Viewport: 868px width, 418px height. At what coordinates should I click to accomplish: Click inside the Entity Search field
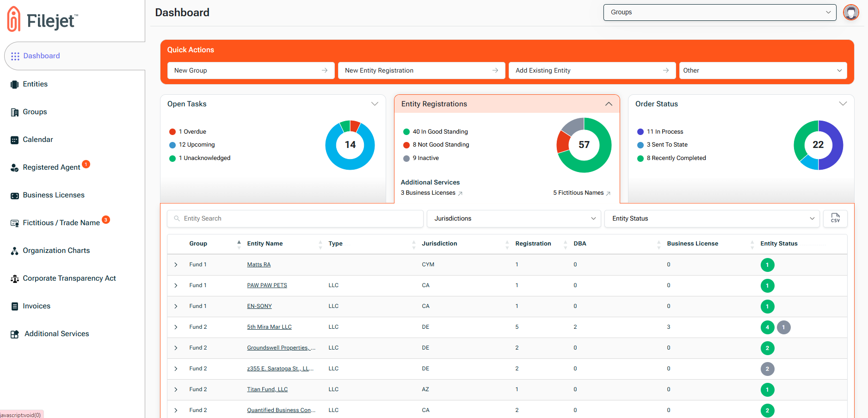pyautogui.click(x=295, y=218)
